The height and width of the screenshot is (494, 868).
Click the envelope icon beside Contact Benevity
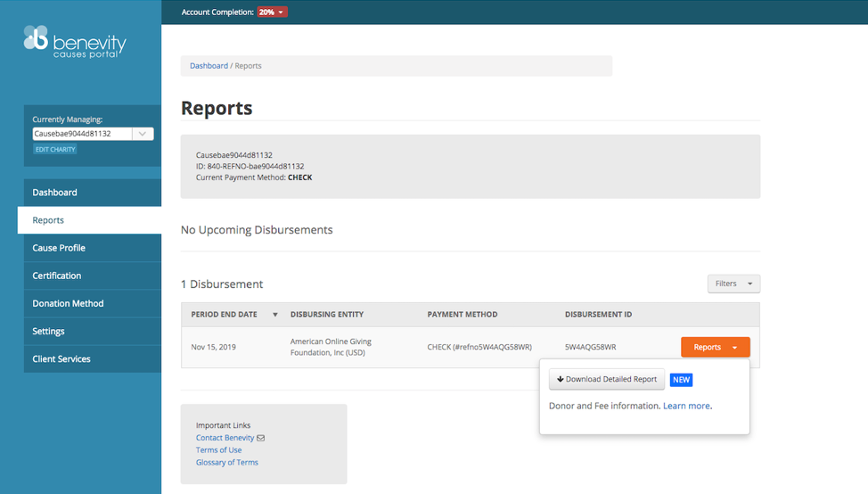click(x=261, y=438)
